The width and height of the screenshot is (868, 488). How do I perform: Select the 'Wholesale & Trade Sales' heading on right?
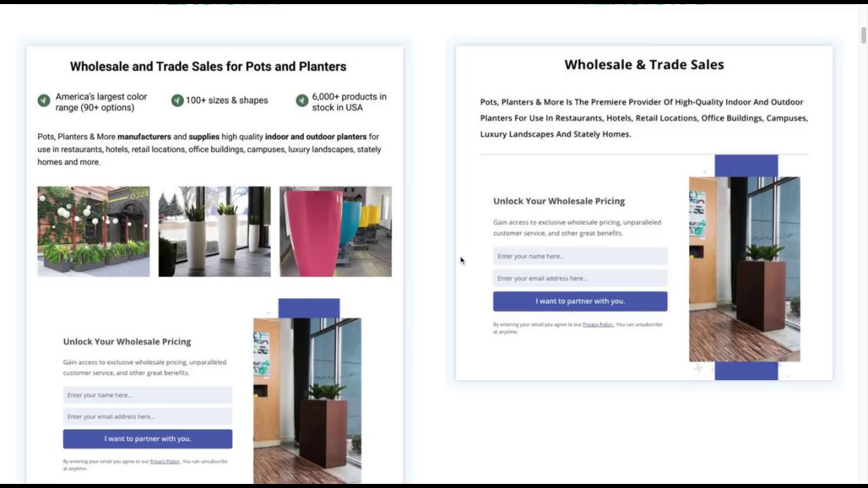[x=644, y=64]
